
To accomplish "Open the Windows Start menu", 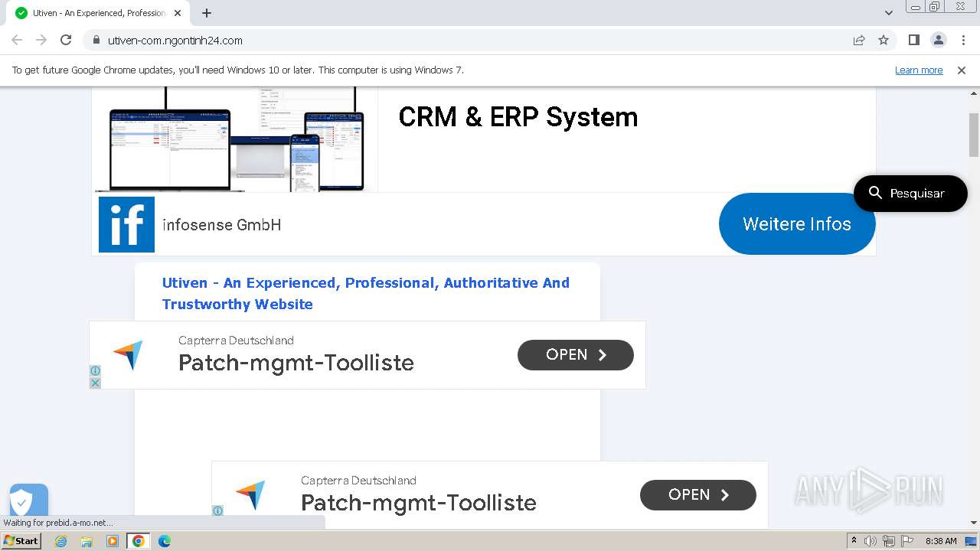I will pos(21,541).
